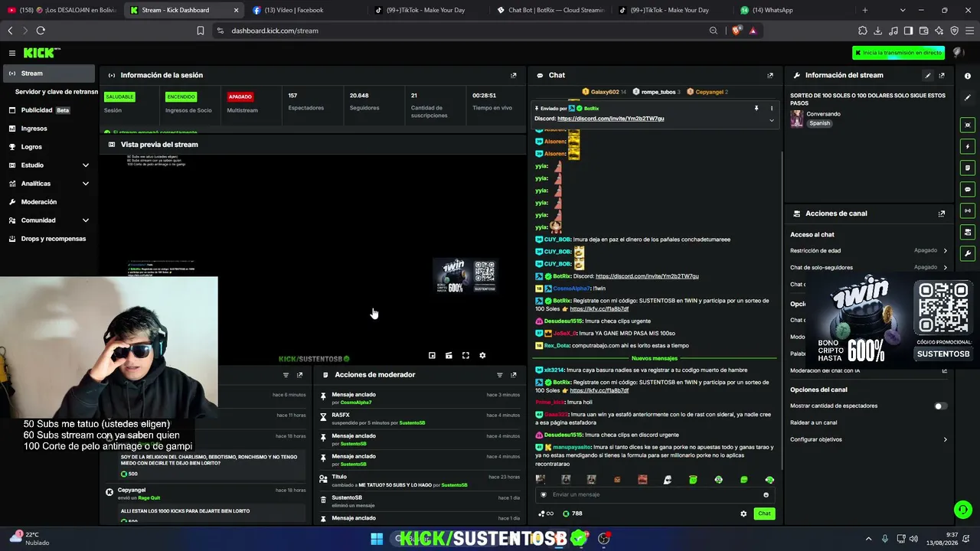Image resolution: width=980 pixels, height=551 pixels.
Task: Select the lightning bolt widget icon in right rail
Action: (x=968, y=146)
